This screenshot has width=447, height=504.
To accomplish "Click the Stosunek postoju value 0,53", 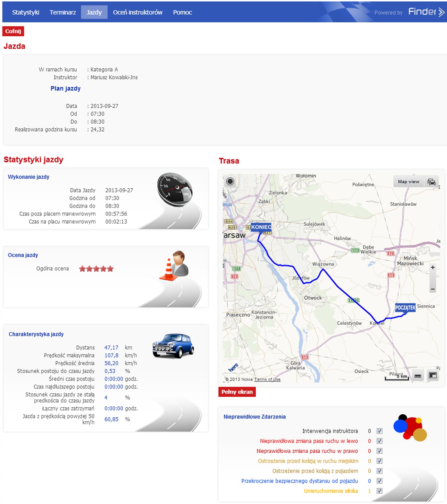I will [110, 371].
